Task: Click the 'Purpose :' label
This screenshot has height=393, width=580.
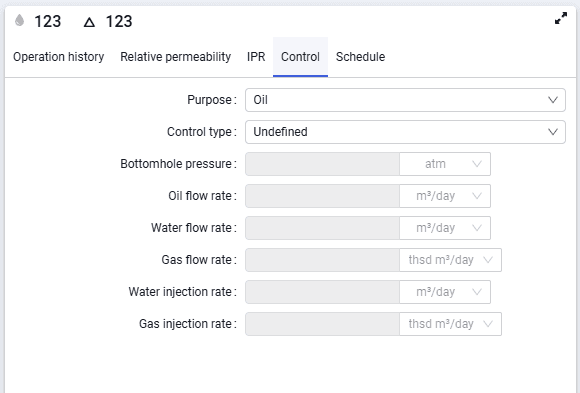Action: pyautogui.click(x=212, y=100)
